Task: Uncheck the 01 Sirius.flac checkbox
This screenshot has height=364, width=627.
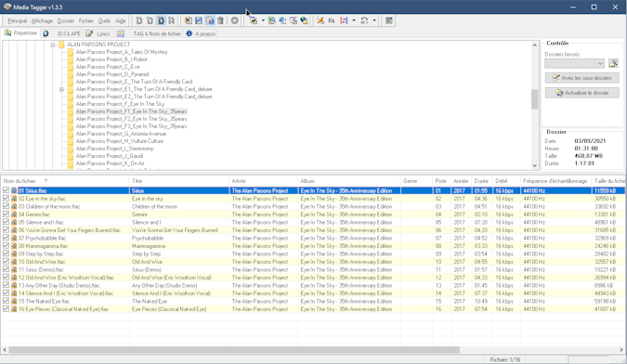Action: 6,190
